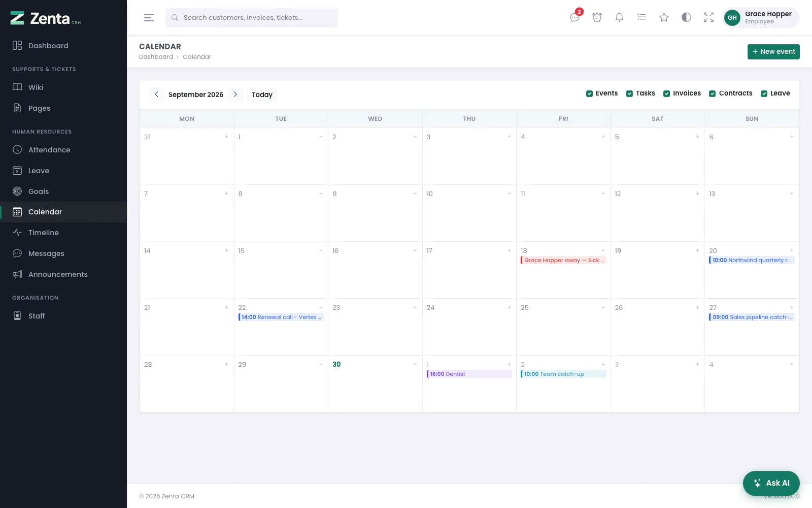This screenshot has height=508, width=812.
Task: Add event on September 13 plus
Action: (x=791, y=194)
